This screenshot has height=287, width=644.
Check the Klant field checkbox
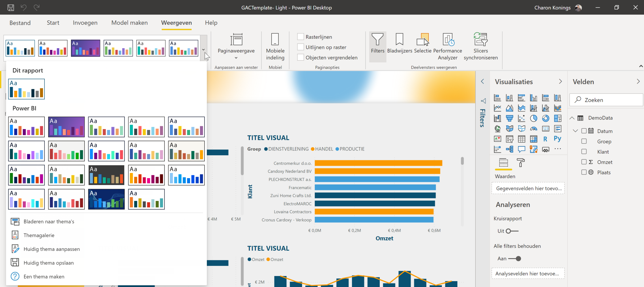[x=584, y=152]
